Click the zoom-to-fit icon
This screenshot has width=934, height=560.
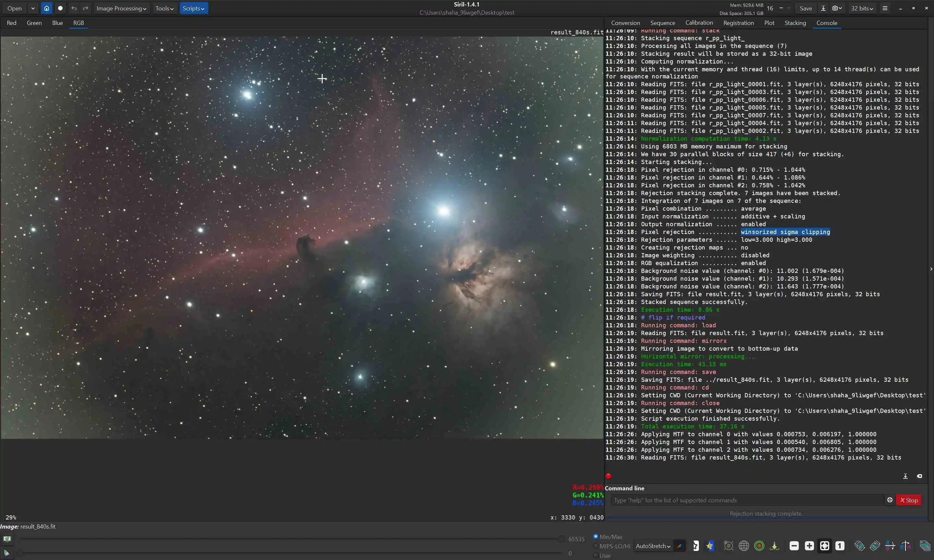pyautogui.click(x=824, y=546)
